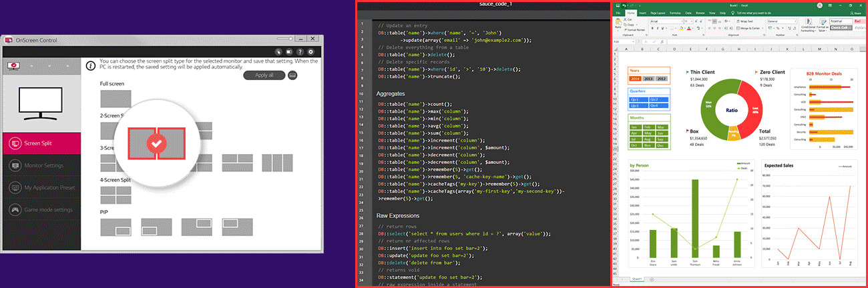Open the File tab in Excel

pyautogui.click(x=618, y=13)
